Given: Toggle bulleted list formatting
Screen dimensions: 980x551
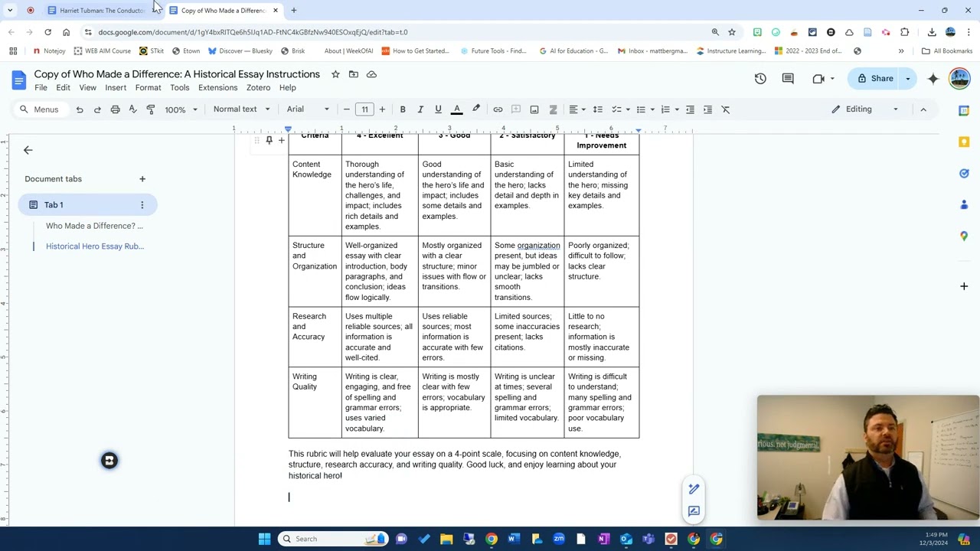Looking at the screenshot, I should (641, 109).
